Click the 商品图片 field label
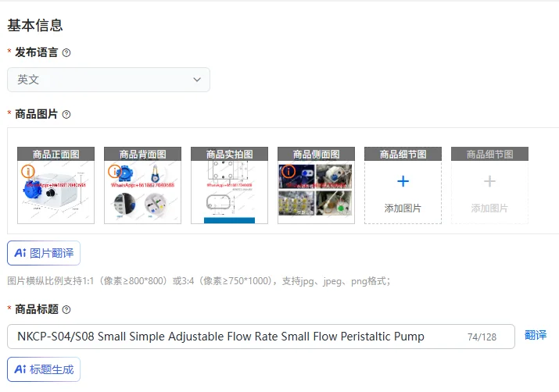 coord(37,114)
